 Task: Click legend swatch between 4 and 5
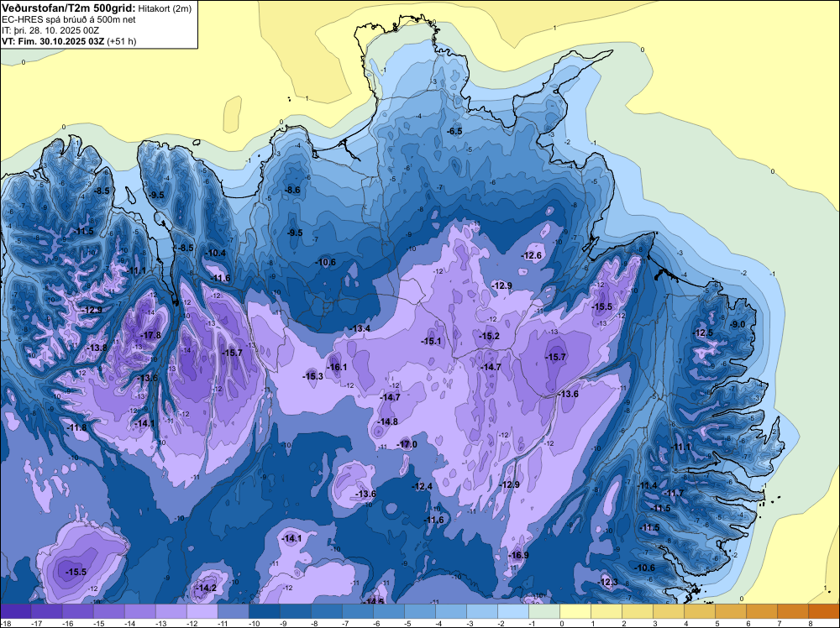[700, 611]
